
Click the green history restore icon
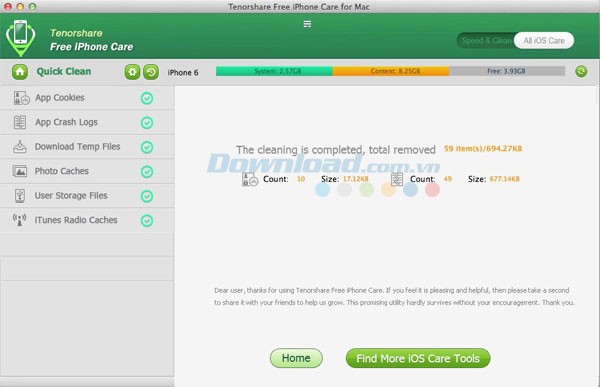tap(151, 72)
